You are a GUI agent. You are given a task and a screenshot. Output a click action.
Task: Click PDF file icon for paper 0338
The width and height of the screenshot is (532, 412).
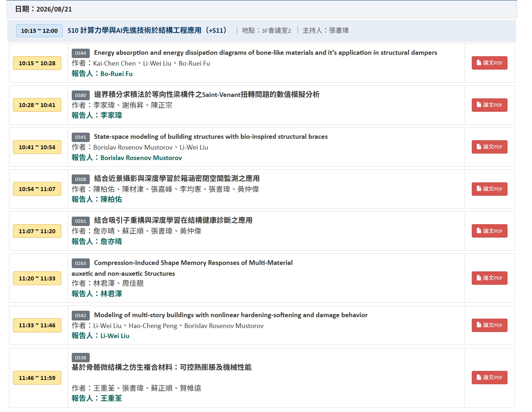click(479, 377)
